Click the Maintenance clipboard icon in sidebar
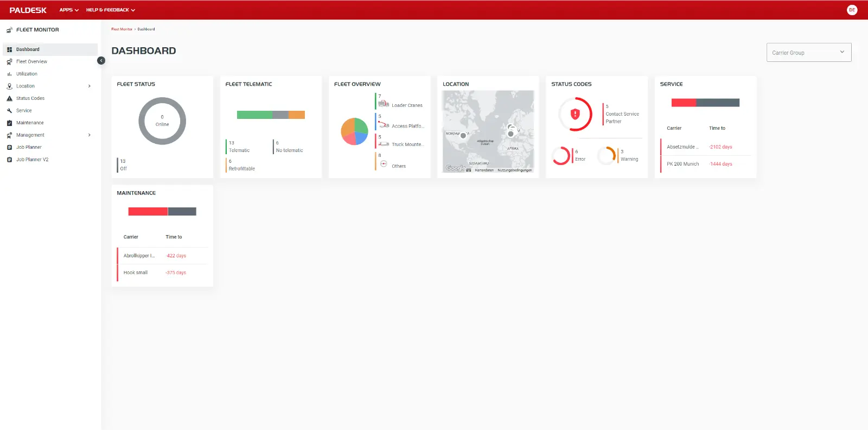868x430 pixels. click(x=9, y=123)
